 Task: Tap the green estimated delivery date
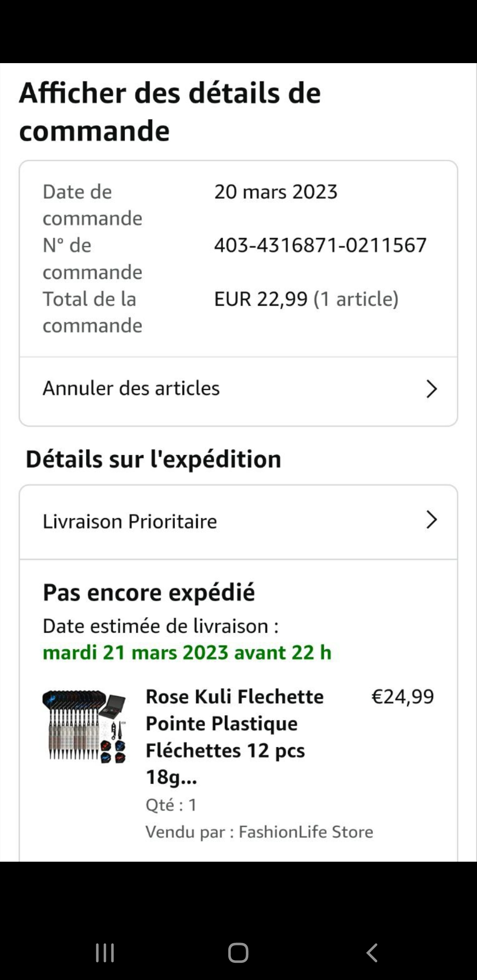coord(187,652)
